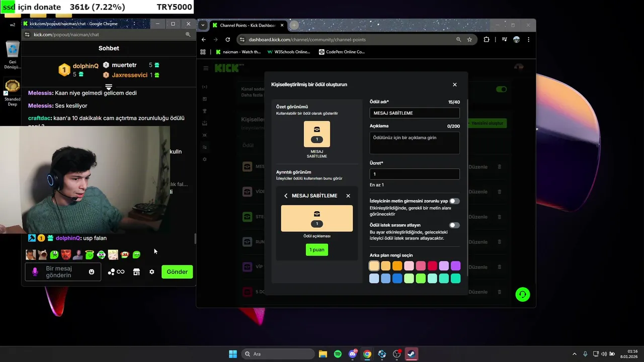This screenshot has height=362, width=644.
Task: Open Spotify from the taskbar
Action: 338,354
